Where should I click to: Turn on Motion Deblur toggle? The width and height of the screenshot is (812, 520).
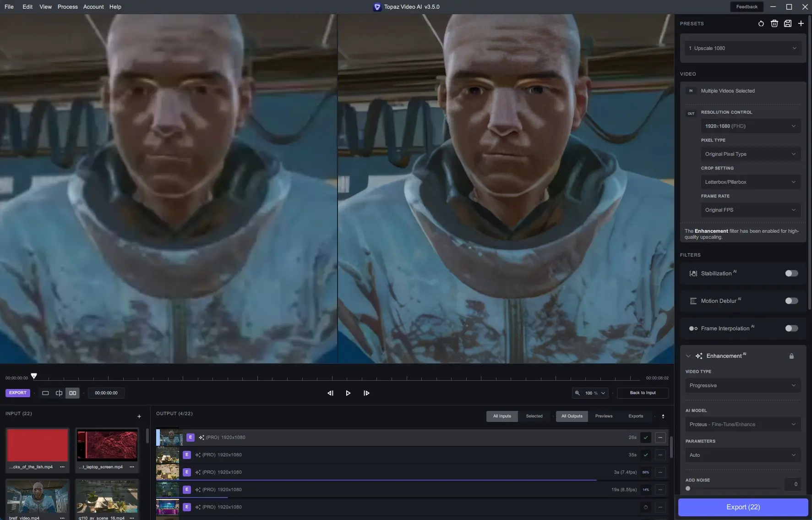[791, 301]
